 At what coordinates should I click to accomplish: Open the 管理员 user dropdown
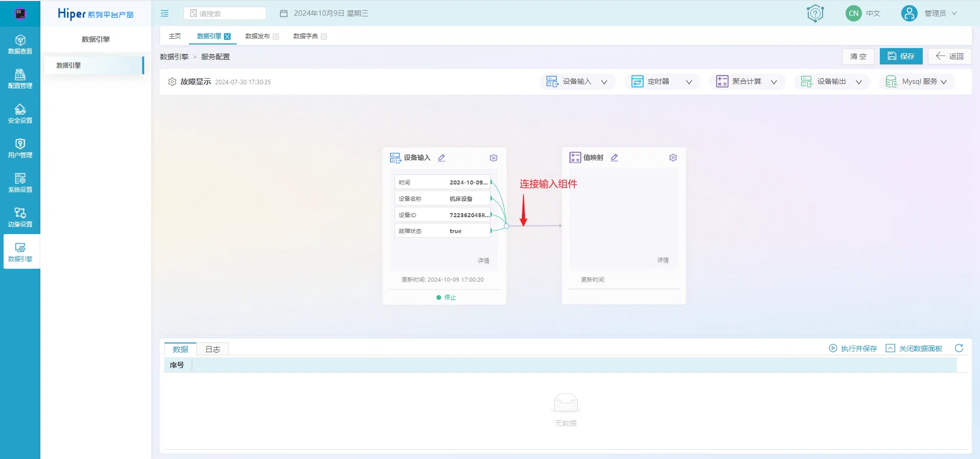coord(941,13)
